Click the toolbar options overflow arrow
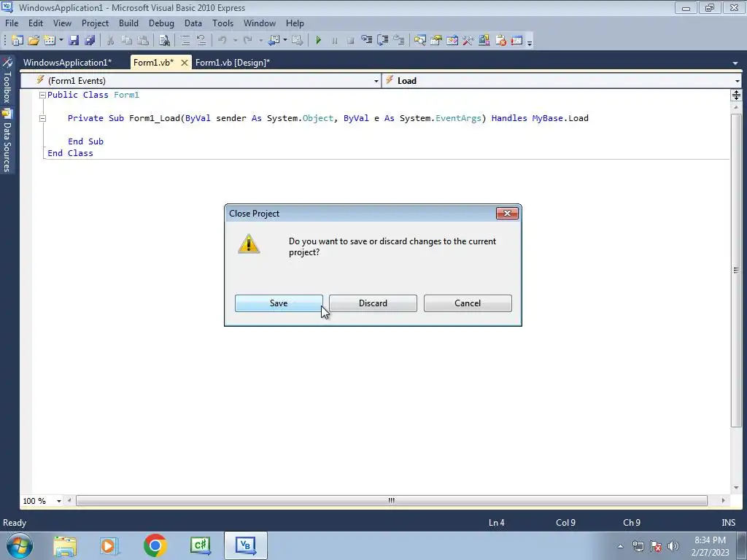 pos(530,42)
